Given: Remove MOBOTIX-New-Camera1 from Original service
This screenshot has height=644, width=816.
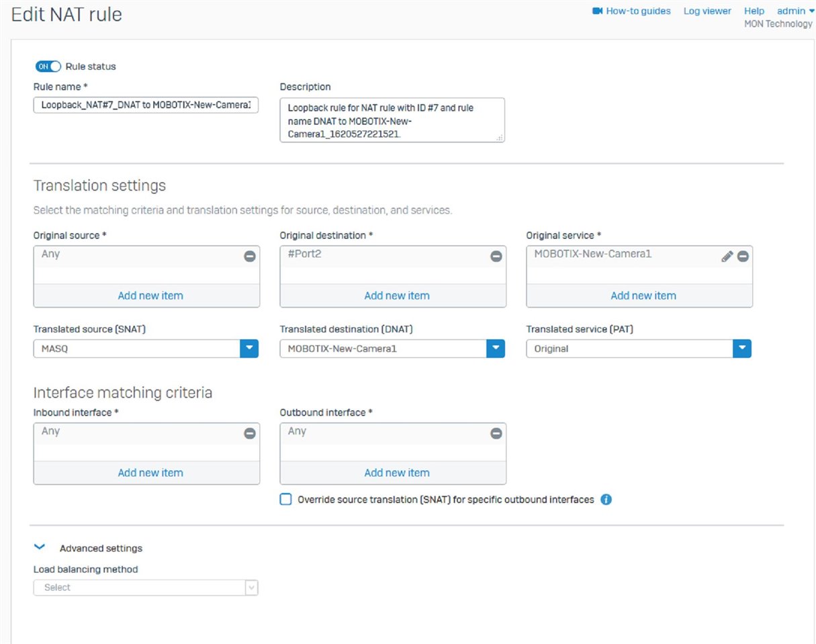Looking at the screenshot, I should [x=743, y=257].
